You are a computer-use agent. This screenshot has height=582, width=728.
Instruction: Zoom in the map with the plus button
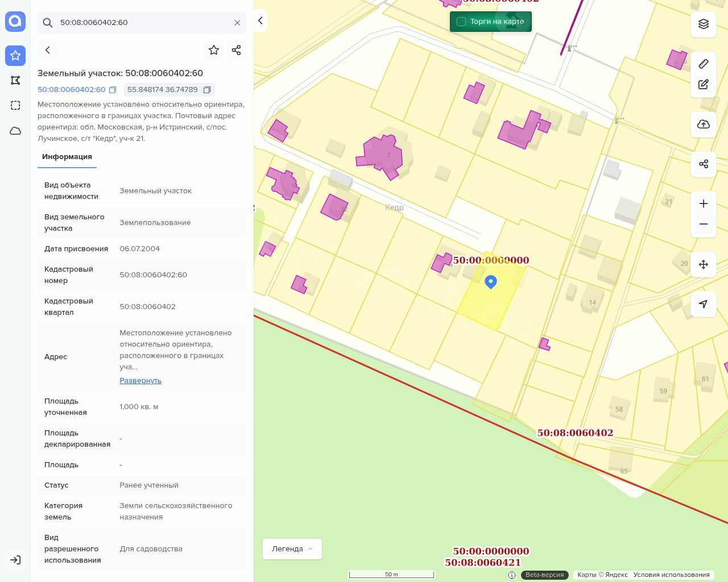704,204
